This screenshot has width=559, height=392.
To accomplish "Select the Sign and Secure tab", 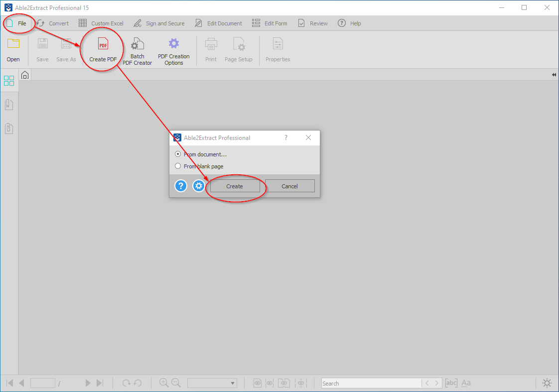I will tap(159, 23).
